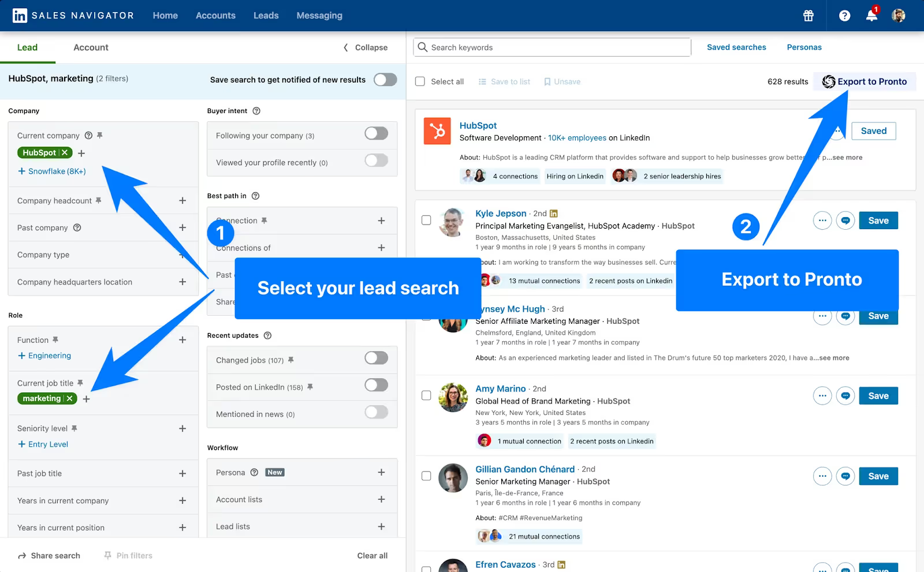Expand the Function filter
The image size is (924, 572).
182,340
